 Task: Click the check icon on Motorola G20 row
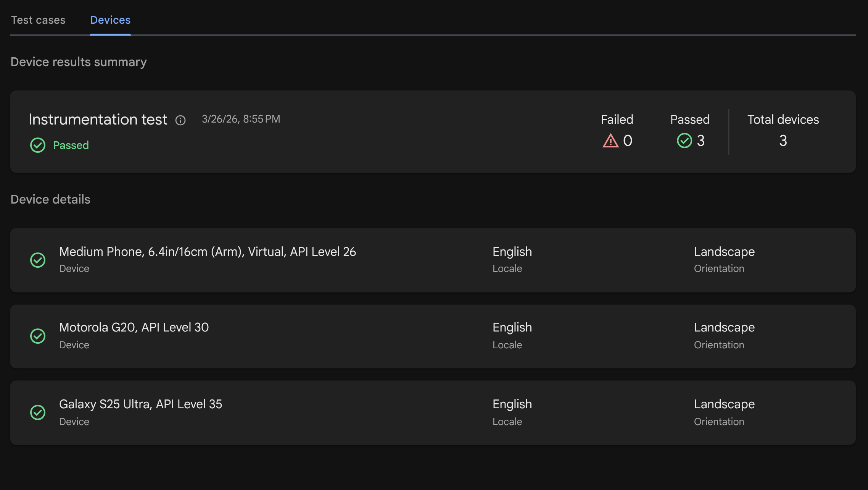pyautogui.click(x=37, y=336)
